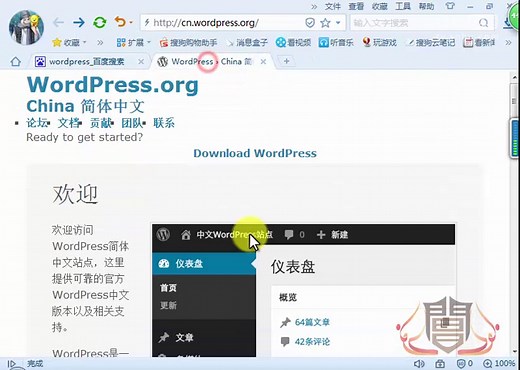The height and width of the screenshot is (370, 520).
Task: Open the 文档 documentation link
Action: pyautogui.click(x=69, y=123)
